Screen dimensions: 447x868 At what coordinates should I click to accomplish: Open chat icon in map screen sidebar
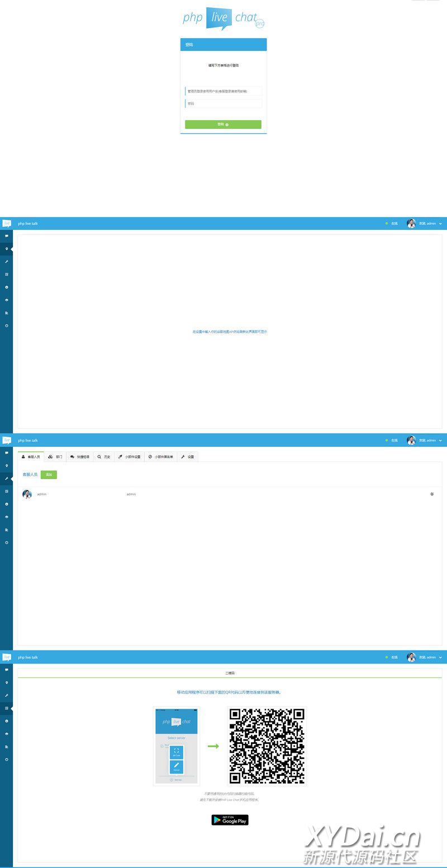point(7,236)
